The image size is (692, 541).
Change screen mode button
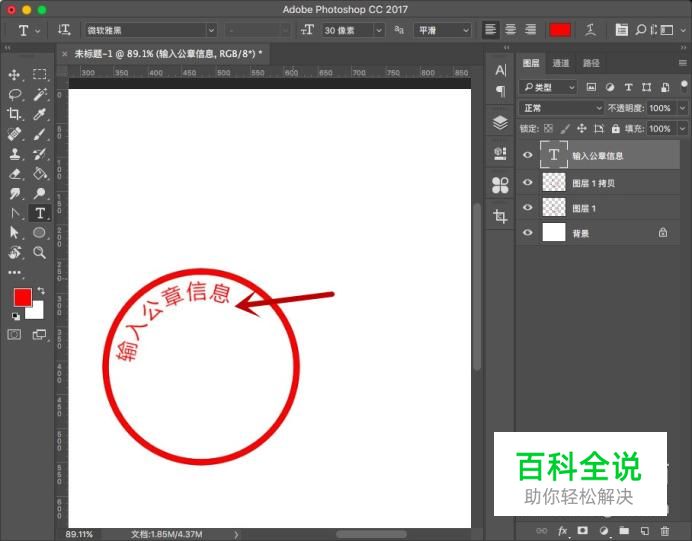(x=39, y=334)
